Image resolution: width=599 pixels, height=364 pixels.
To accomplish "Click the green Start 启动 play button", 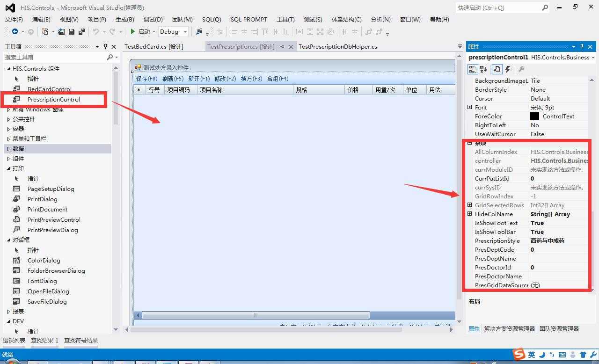I will point(133,31).
